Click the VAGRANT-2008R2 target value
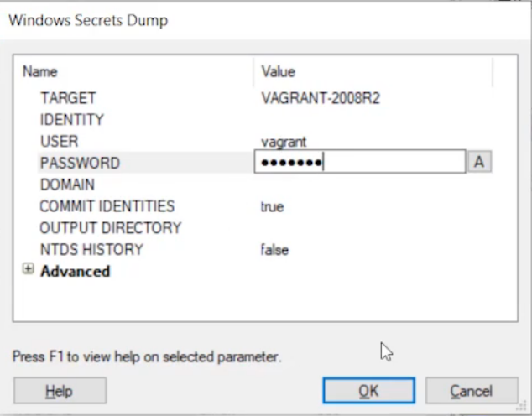The image size is (532, 416). pyautogui.click(x=321, y=98)
